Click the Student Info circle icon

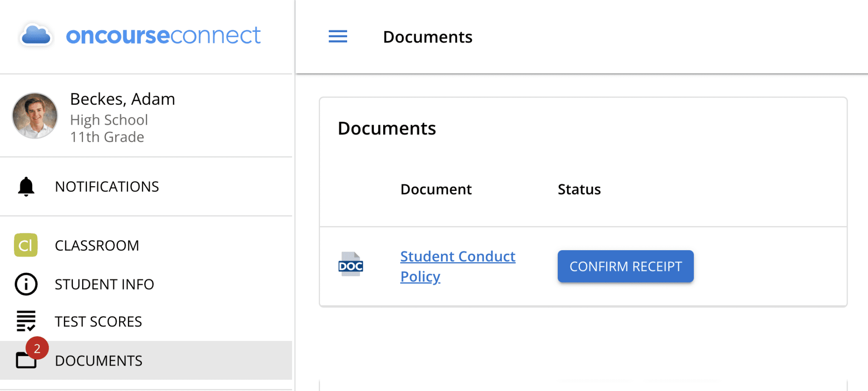[26, 284]
